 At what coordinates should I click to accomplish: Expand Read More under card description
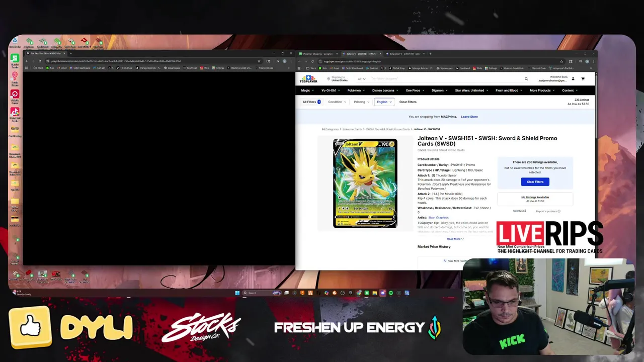click(455, 239)
